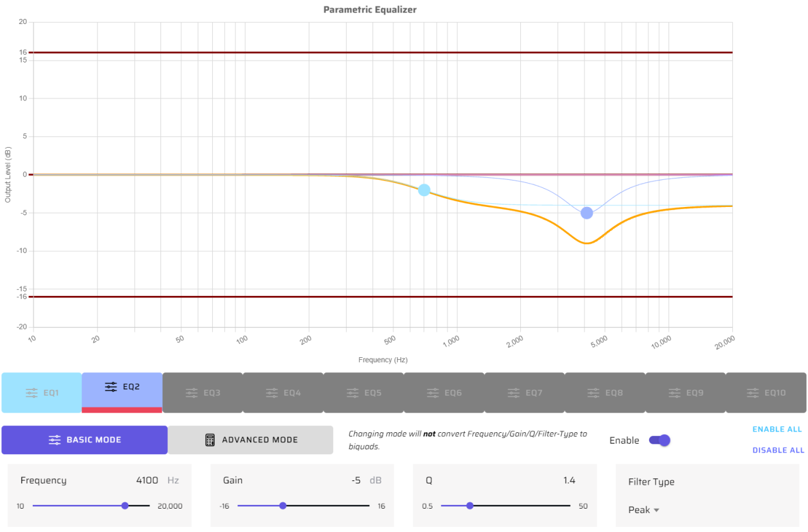
Task: Click the sliders icon on EQ5
Action: pyautogui.click(x=352, y=393)
